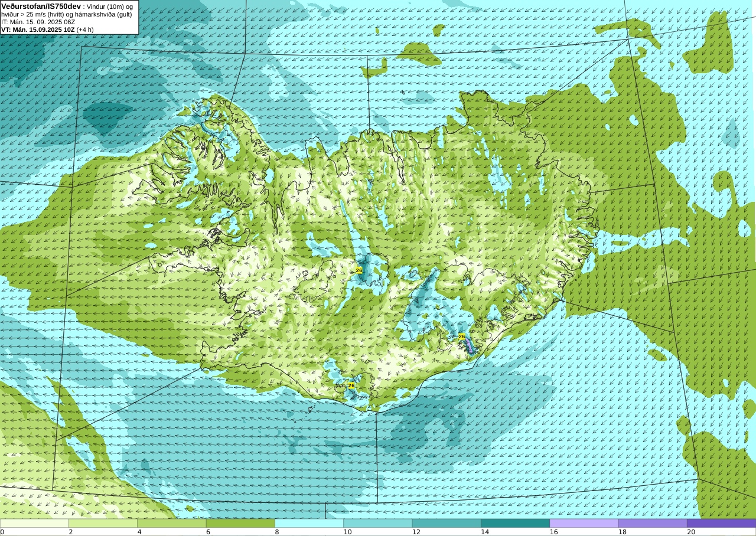This screenshot has height=536, width=756.
Task: Click the legend tick label '4'
Action: point(139,532)
